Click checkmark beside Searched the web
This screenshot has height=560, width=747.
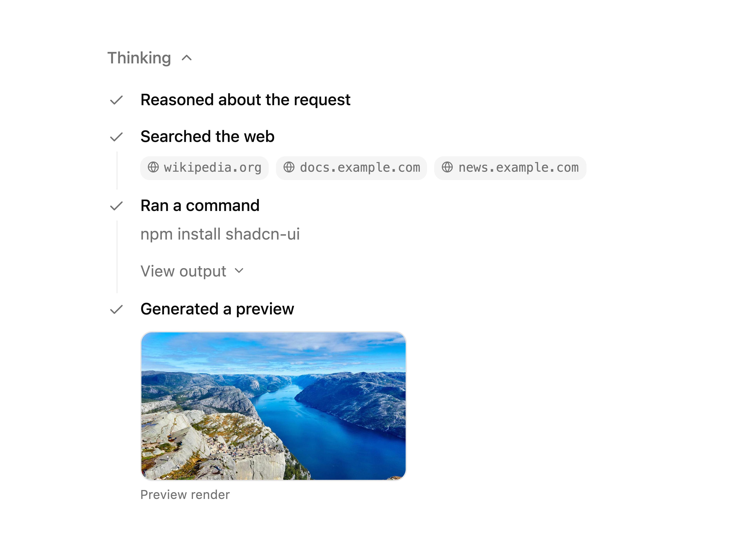[x=117, y=137]
